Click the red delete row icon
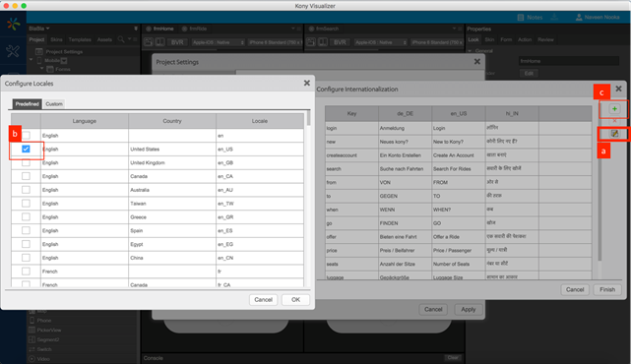The height and width of the screenshot is (364, 631). [x=614, y=121]
